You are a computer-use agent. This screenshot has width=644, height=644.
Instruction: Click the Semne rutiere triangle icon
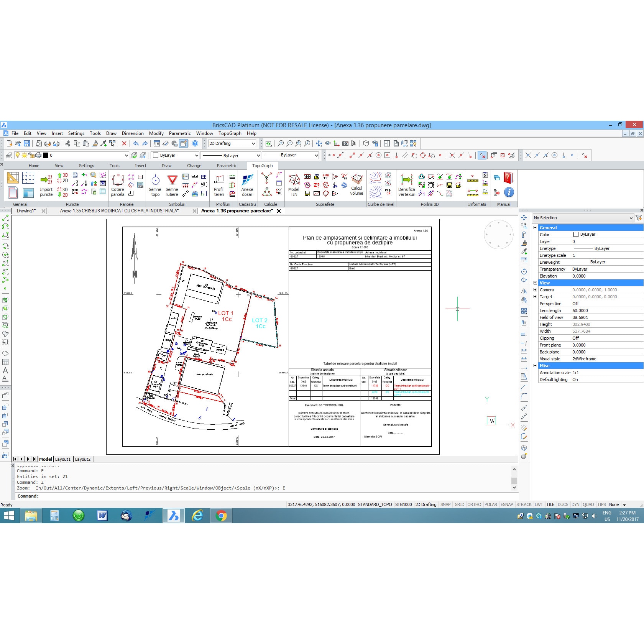pos(172,180)
